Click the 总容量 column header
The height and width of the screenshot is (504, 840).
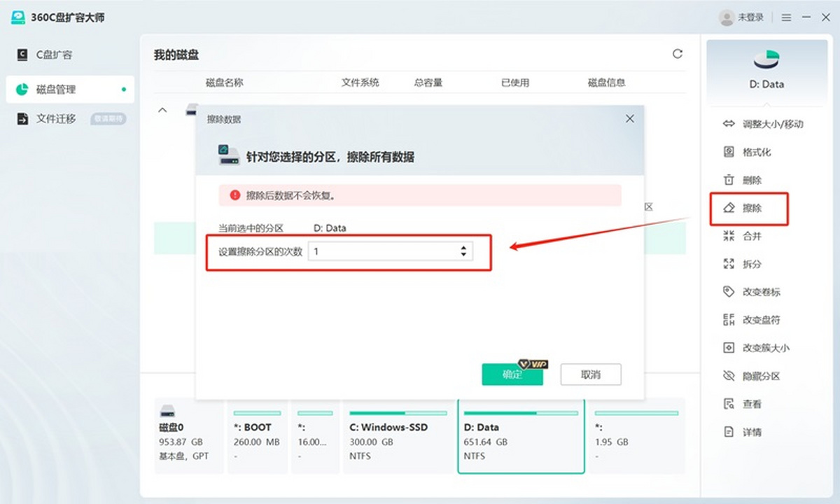[428, 83]
